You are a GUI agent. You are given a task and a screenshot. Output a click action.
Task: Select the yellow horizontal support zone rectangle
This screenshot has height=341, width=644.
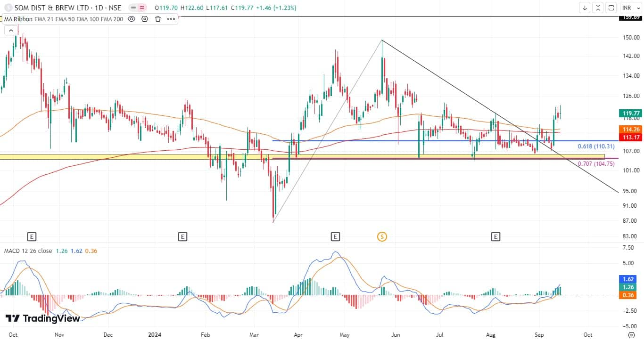302,157
